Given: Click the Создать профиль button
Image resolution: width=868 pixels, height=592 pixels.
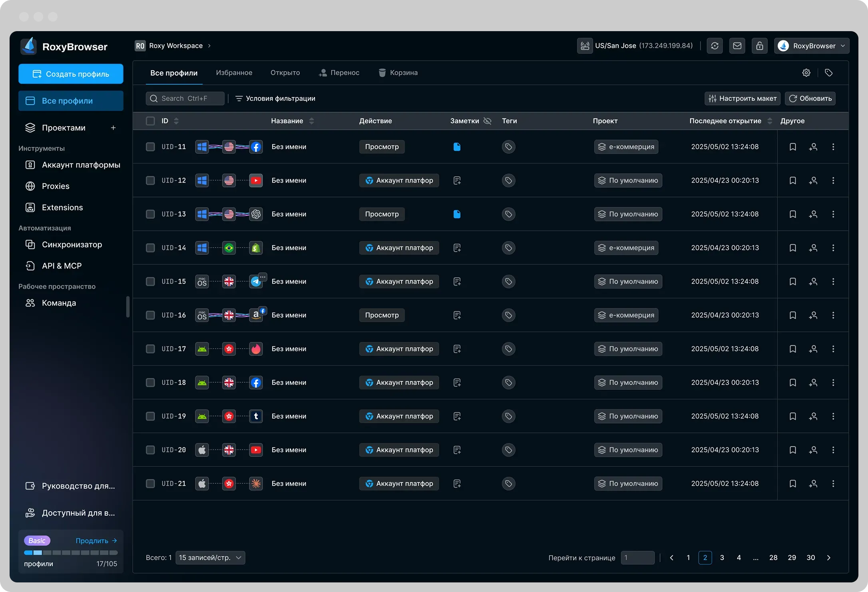Looking at the screenshot, I should [71, 74].
